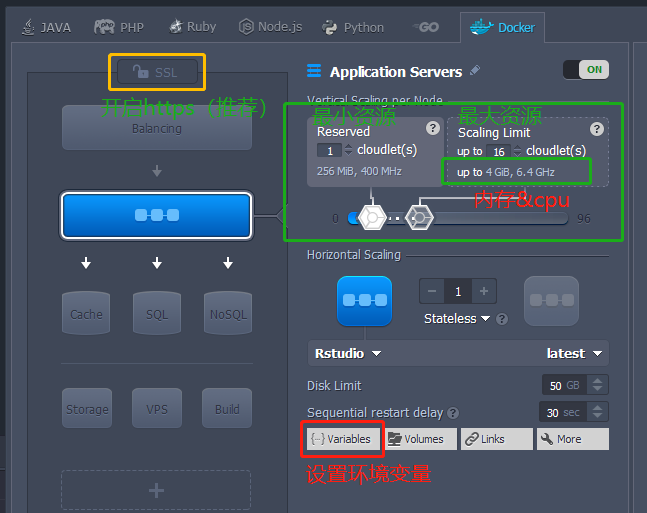Click help icon next to Sequential restart delay
The width and height of the screenshot is (647, 513).
click(x=453, y=413)
